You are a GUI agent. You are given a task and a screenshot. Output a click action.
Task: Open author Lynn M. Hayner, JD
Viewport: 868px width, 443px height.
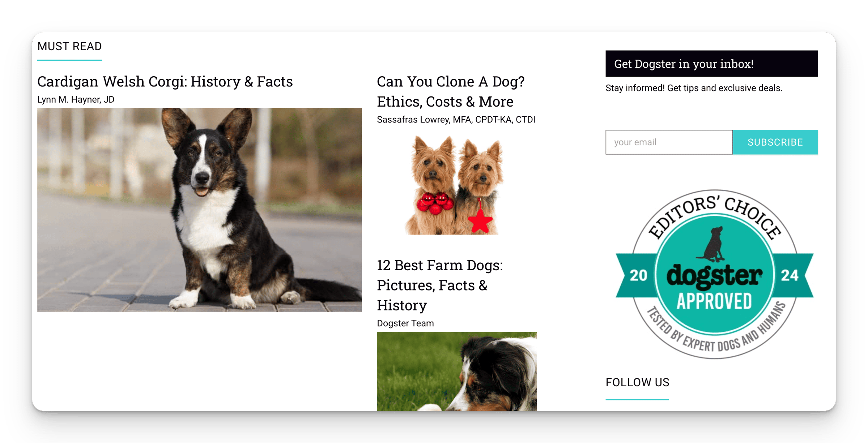(76, 99)
